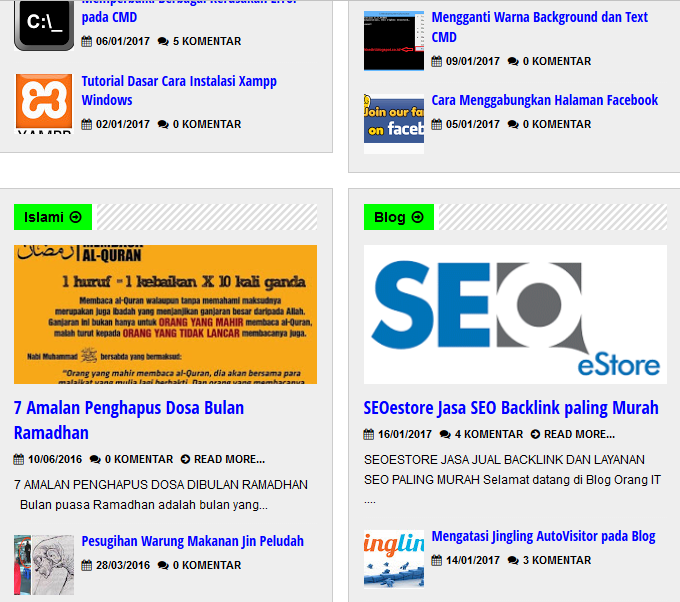Open the black CMD screenshot thumbnail
Screen dimensions: 680x602
click(394, 41)
